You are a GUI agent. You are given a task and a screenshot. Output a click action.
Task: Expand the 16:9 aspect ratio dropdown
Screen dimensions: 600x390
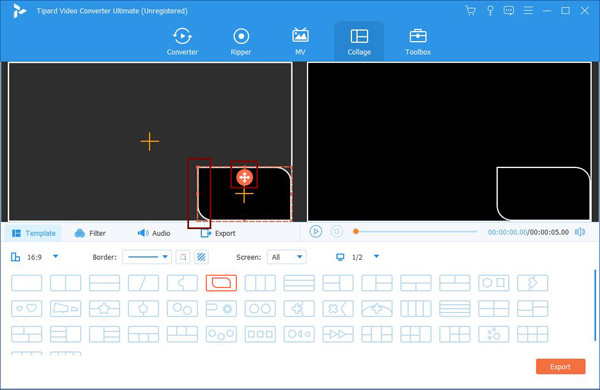pyautogui.click(x=55, y=256)
